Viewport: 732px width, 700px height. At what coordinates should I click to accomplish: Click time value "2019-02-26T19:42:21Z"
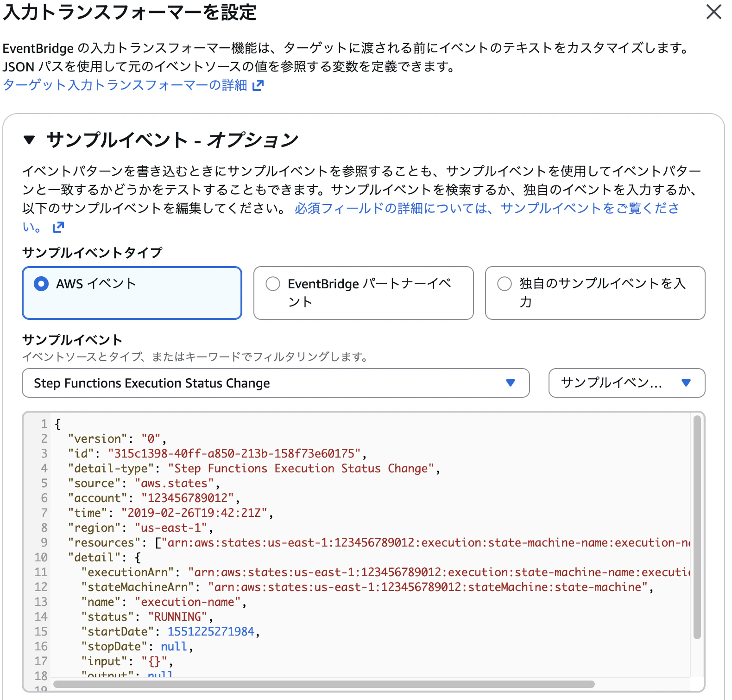(194, 513)
